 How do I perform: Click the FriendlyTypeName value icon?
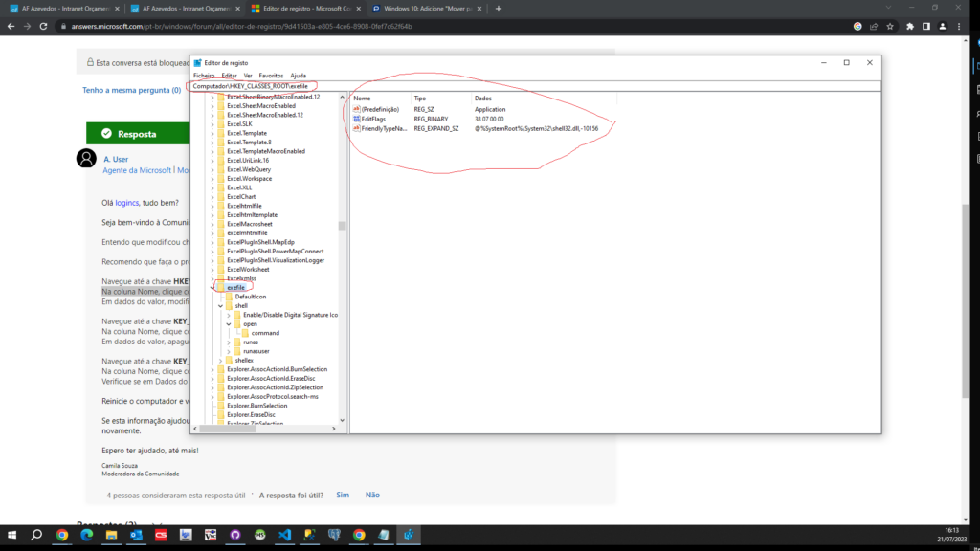[x=357, y=127]
